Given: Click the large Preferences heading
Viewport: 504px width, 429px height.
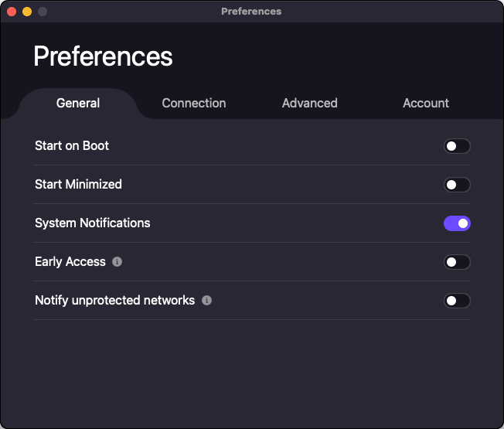Looking at the screenshot, I should pyautogui.click(x=103, y=56).
